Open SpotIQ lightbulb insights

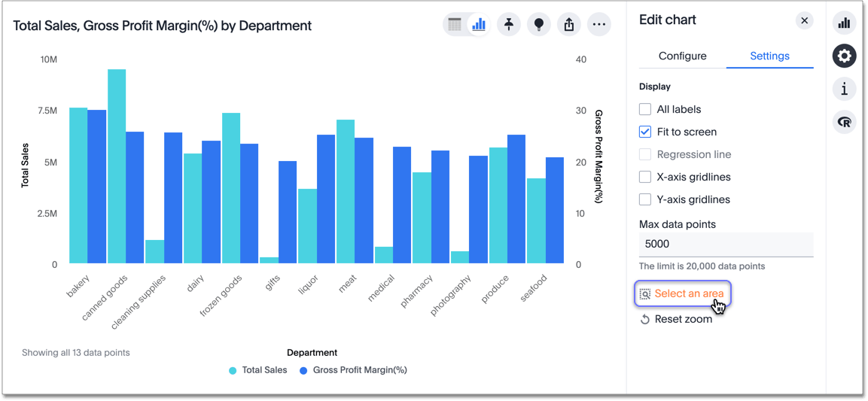[538, 25]
